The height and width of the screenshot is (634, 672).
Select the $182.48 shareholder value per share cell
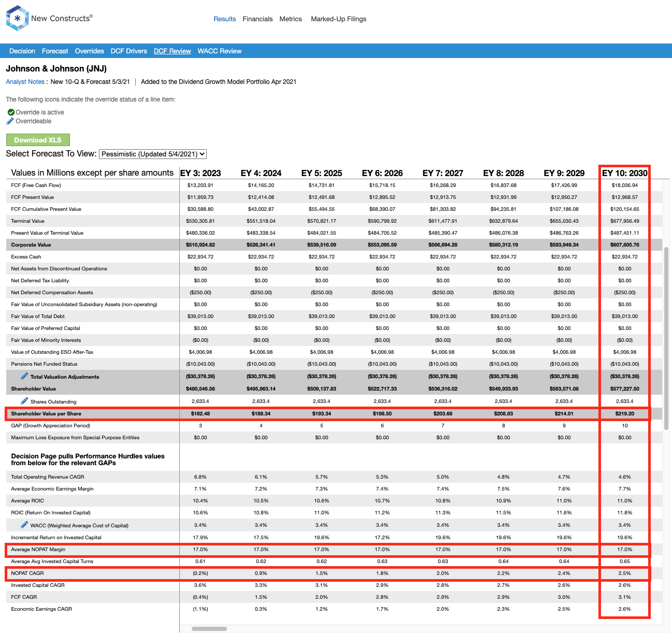click(201, 413)
